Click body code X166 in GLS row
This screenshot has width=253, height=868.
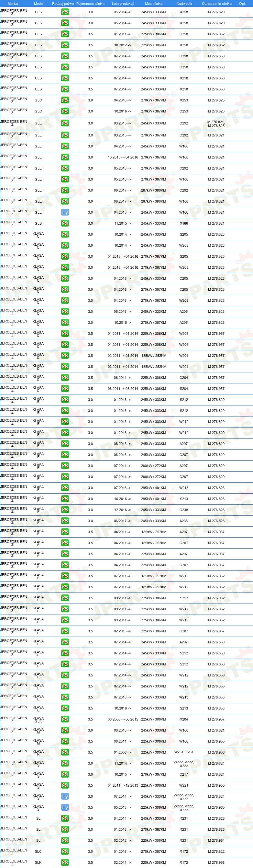click(x=184, y=223)
